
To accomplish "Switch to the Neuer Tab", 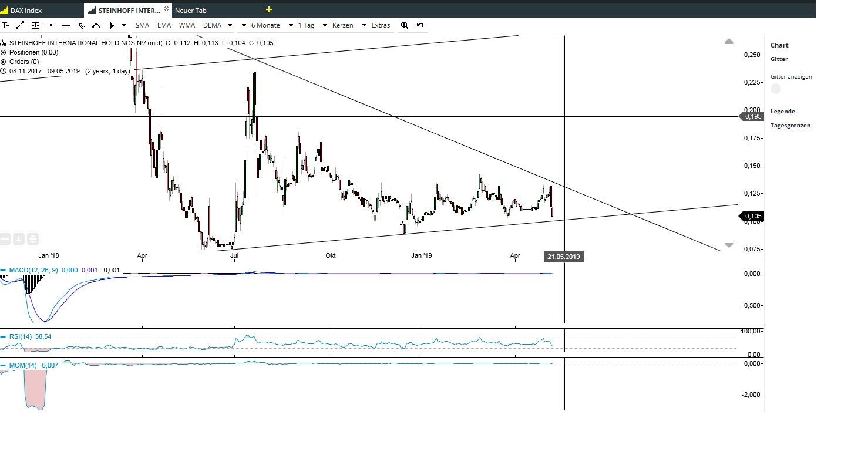I will coord(191,10).
